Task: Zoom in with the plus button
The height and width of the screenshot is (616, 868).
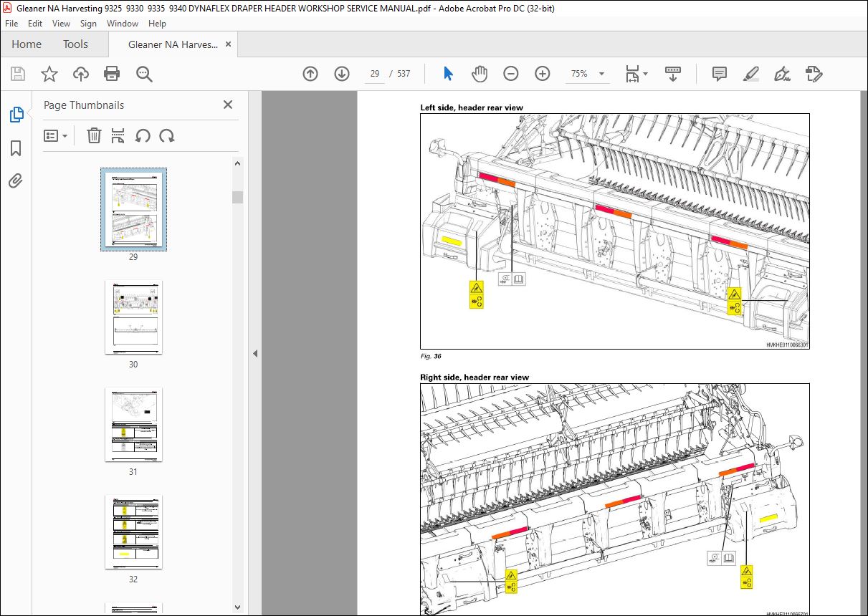Action: click(543, 74)
